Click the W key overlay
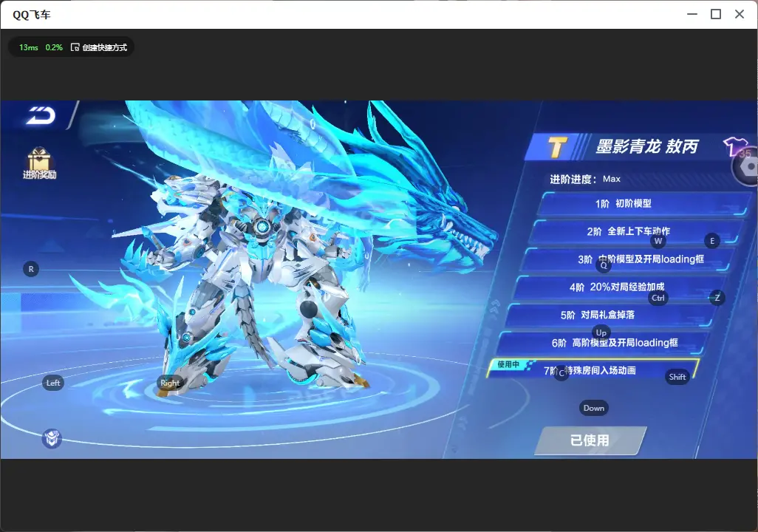758x532 pixels. tap(658, 241)
